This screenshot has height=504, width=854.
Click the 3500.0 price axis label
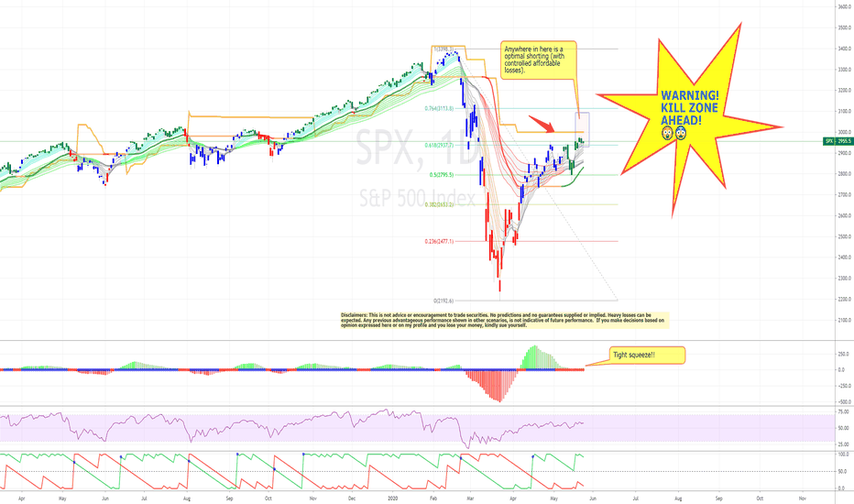click(844, 27)
